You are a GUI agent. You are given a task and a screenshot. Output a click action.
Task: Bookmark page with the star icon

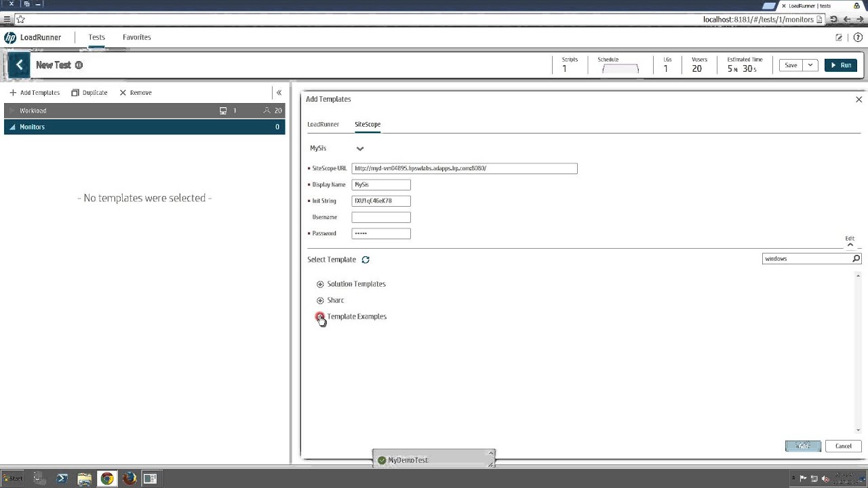[21, 20]
